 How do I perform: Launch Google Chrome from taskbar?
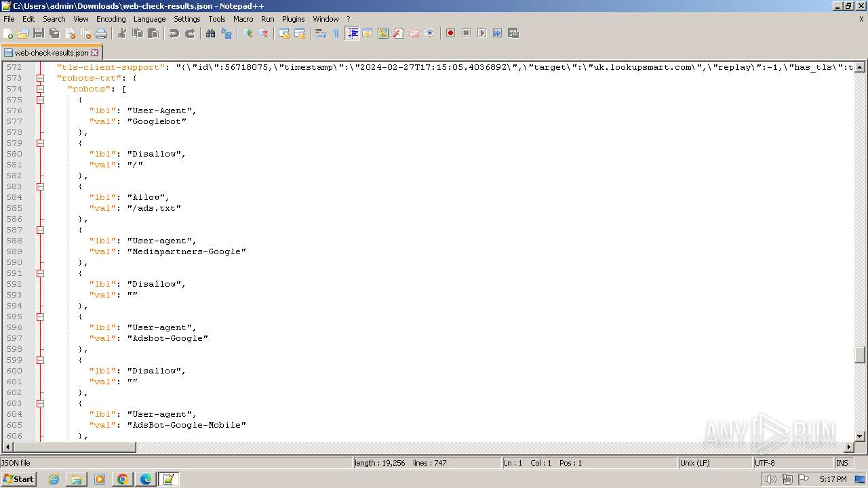(x=123, y=479)
